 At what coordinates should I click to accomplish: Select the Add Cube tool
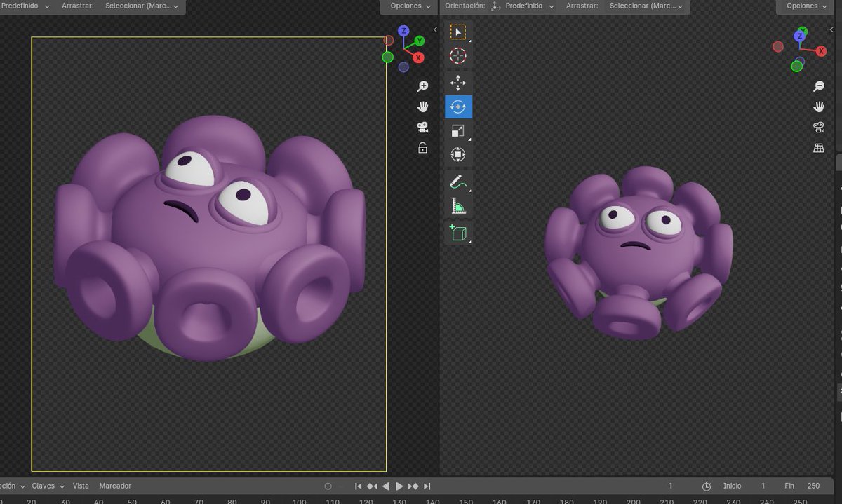tap(457, 233)
